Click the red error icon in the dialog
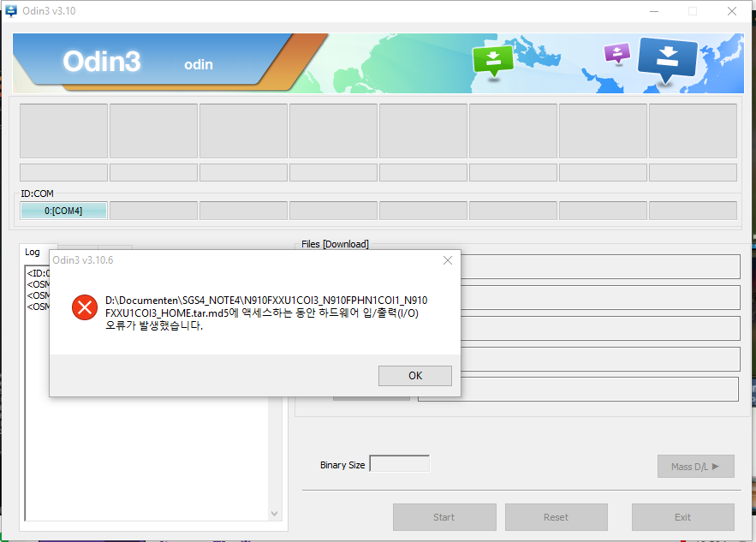The width and height of the screenshot is (756, 542). tap(84, 307)
